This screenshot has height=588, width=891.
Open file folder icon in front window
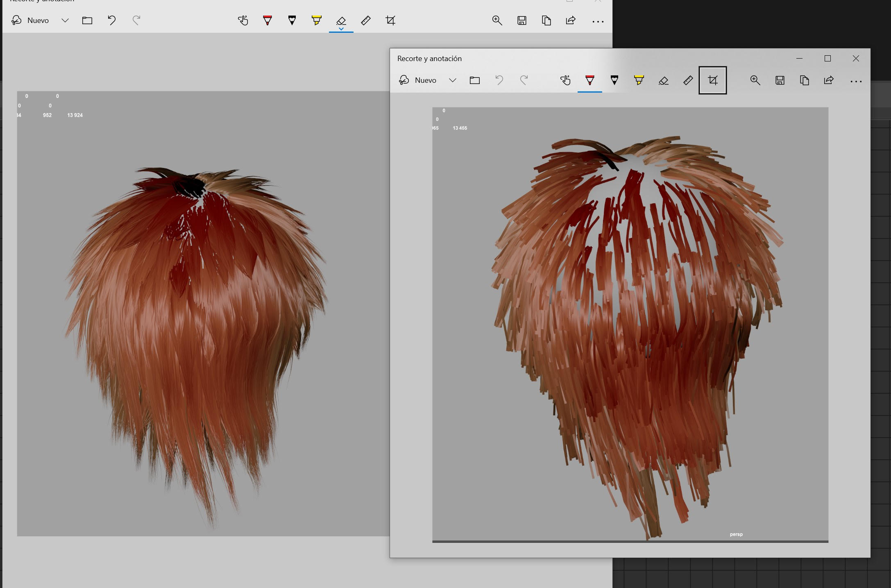[x=474, y=80]
